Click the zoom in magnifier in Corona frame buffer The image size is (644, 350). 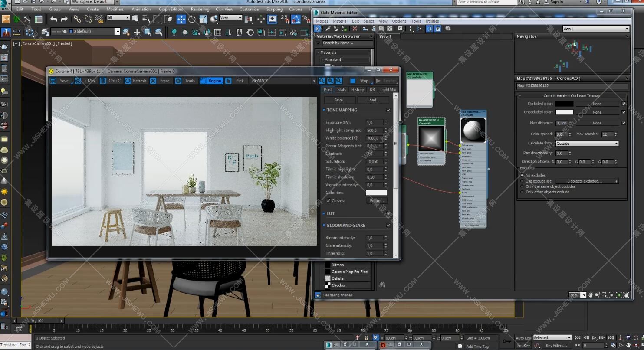[x=322, y=81]
